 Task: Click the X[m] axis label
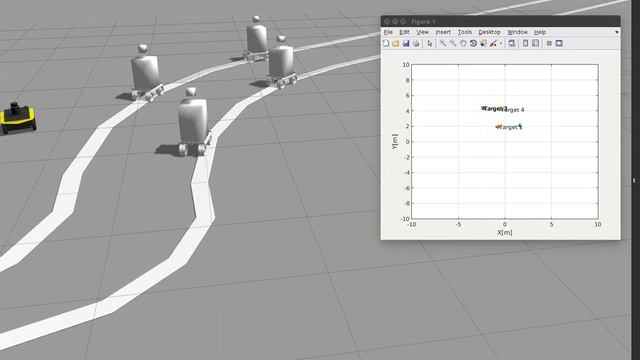click(504, 232)
